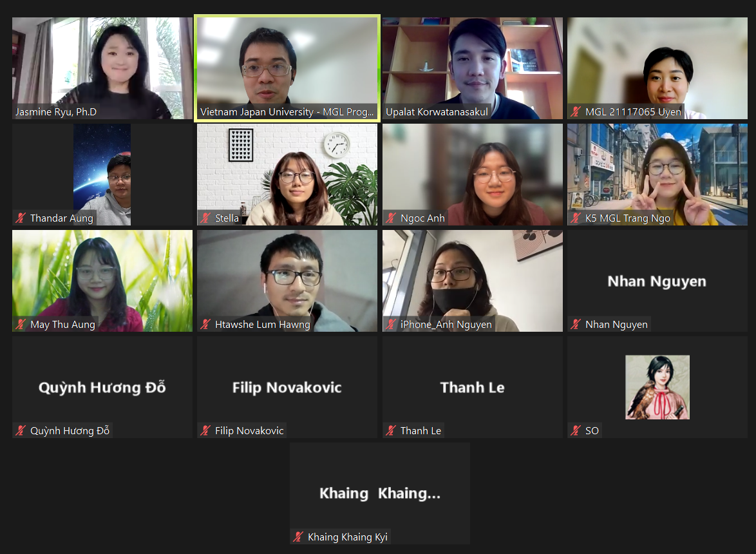The width and height of the screenshot is (756, 554).
Task: Click muted mic icon for MGL 21117065 Uyen
Action: 576,112
